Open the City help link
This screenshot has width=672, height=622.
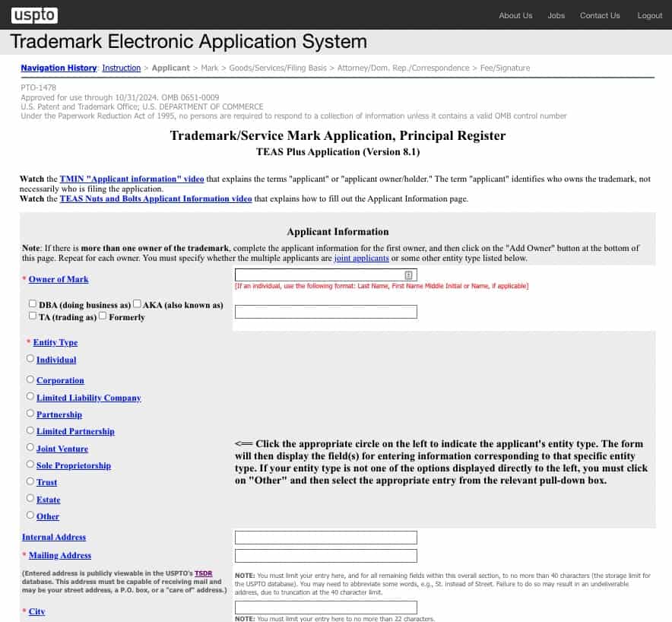pos(36,611)
